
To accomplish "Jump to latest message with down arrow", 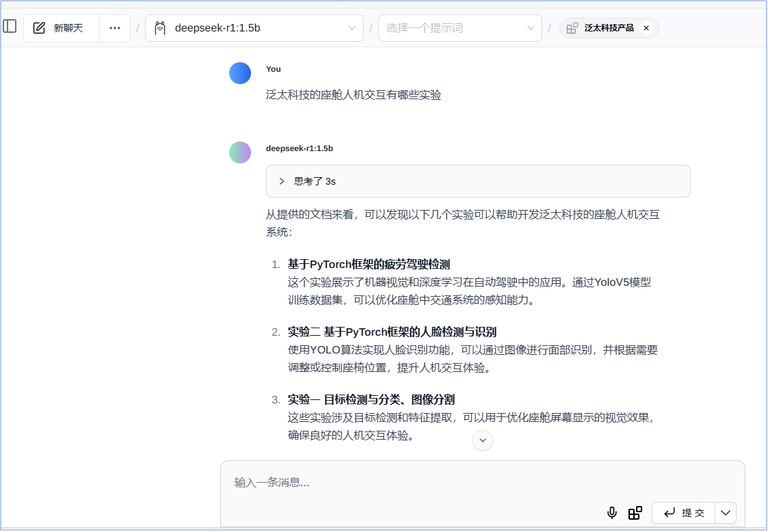I will tap(482, 440).
